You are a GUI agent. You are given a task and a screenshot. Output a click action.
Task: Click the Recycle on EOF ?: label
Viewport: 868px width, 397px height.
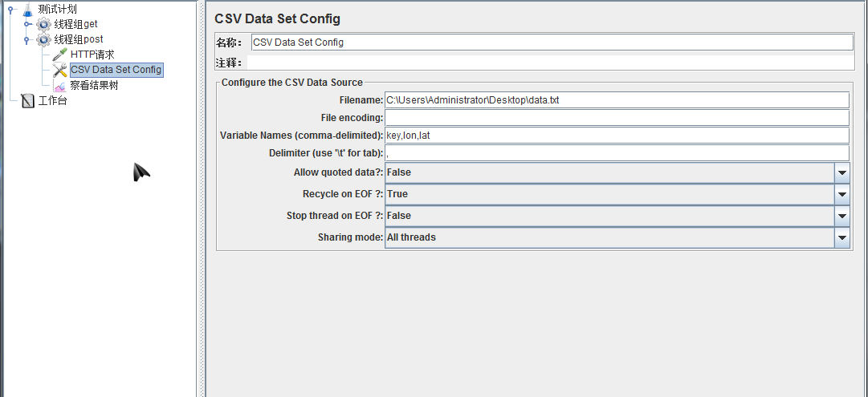pyautogui.click(x=343, y=194)
